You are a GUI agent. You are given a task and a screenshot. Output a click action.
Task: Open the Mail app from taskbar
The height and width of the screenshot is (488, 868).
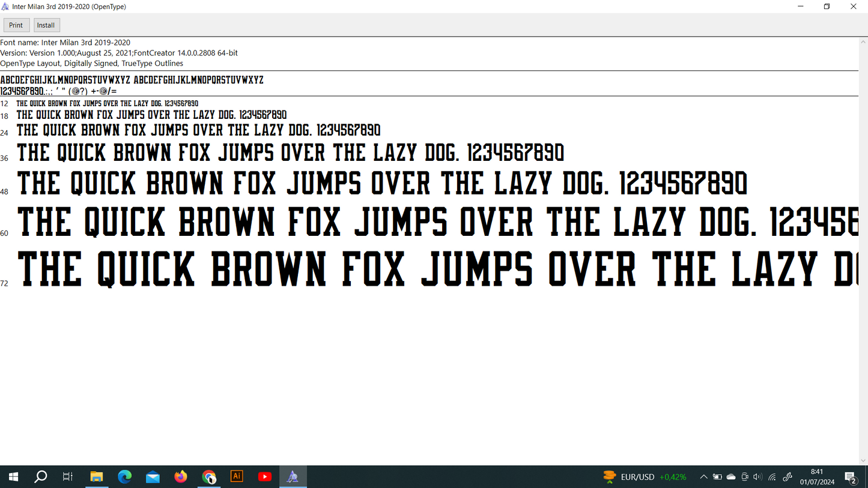153,477
